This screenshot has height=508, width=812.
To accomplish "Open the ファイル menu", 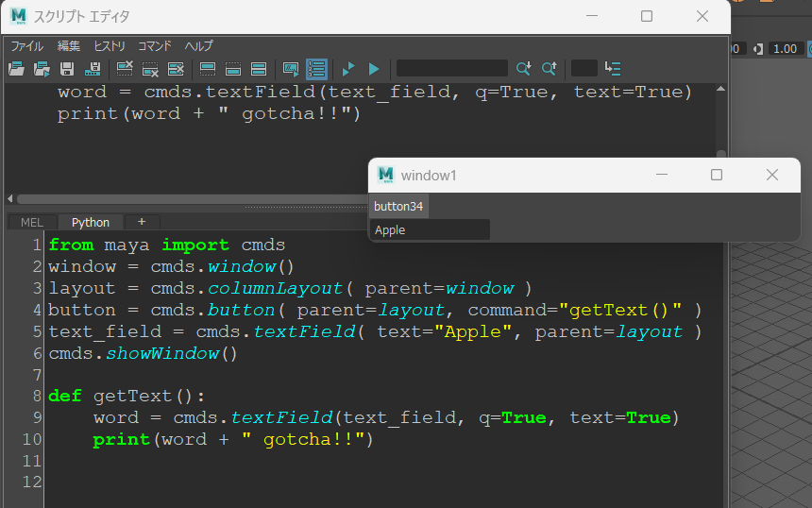I will (x=26, y=46).
